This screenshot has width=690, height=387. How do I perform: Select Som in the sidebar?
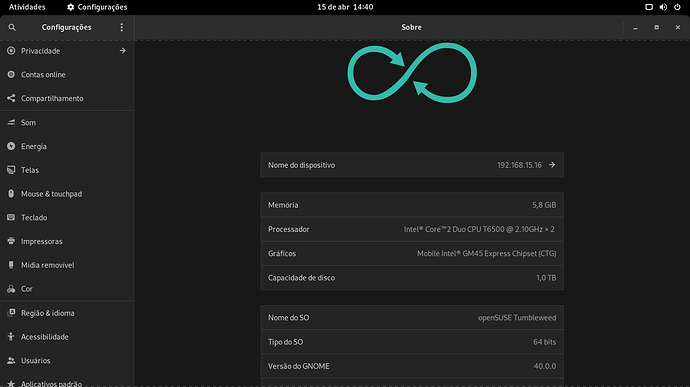tap(67, 122)
